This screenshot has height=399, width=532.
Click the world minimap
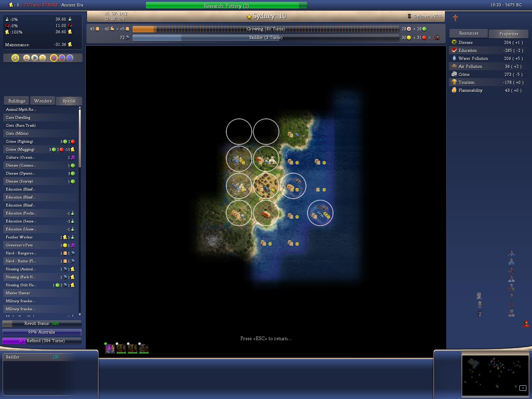(x=495, y=375)
